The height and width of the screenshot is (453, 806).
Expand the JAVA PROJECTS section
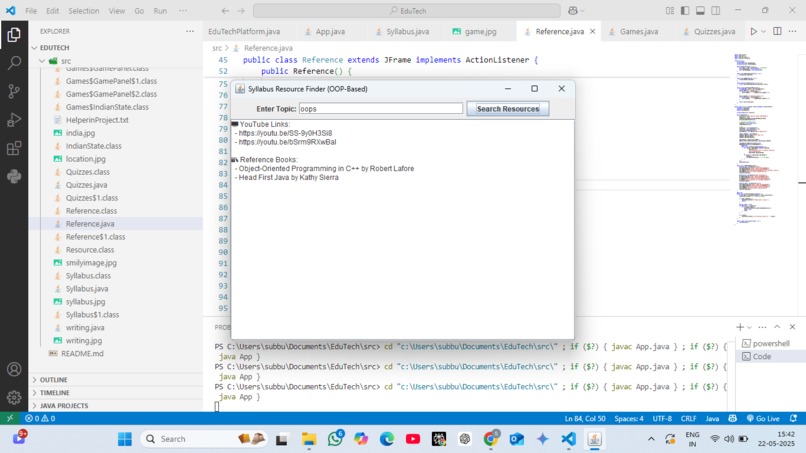coord(116,406)
